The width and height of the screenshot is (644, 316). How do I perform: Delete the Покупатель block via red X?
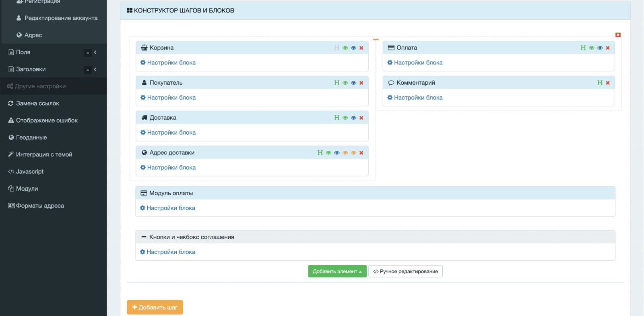(361, 83)
